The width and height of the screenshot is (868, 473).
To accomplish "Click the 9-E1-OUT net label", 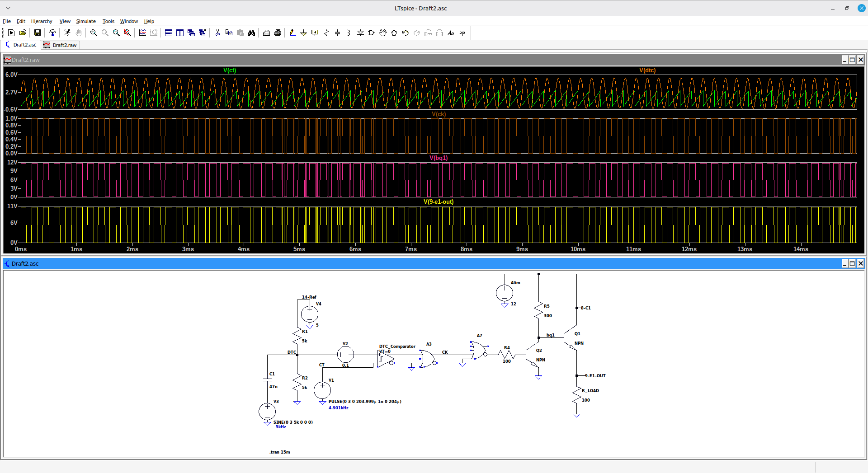I will [595, 375].
